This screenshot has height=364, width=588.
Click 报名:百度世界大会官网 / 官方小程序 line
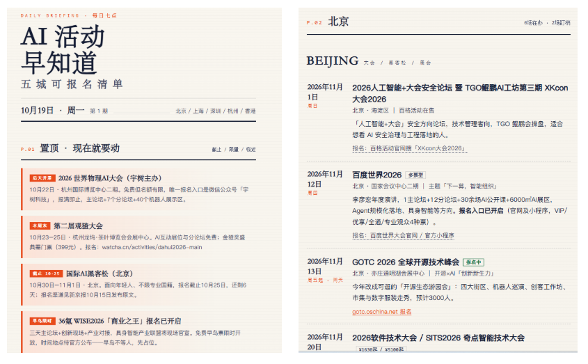coord(403,236)
